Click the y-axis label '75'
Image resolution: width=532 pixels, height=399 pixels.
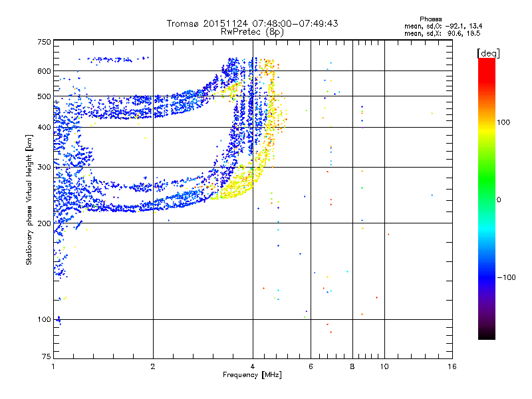[47, 356]
